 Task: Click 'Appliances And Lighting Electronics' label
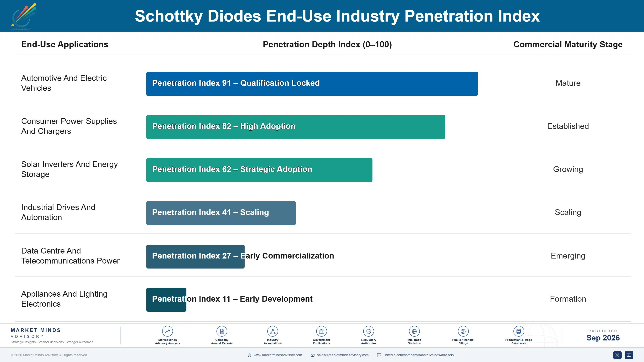pyautogui.click(x=64, y=299)
